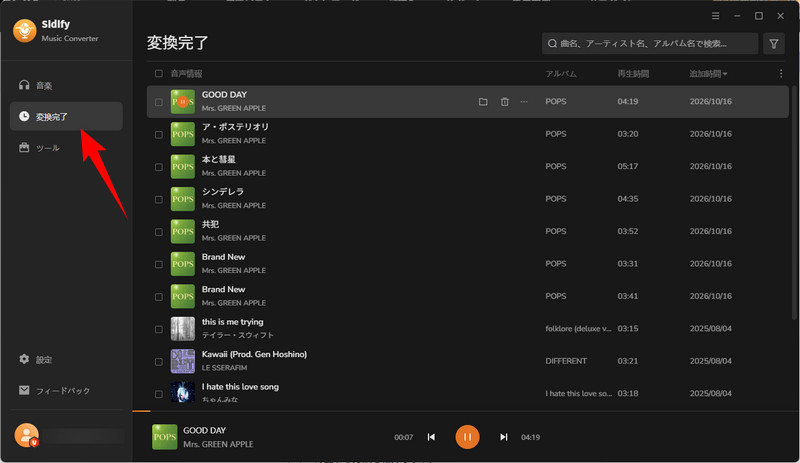Viewport: 800px width, 463px height.
Task: Click the folklore (deluxe v... album cell
Action: (x=579, y=329)
